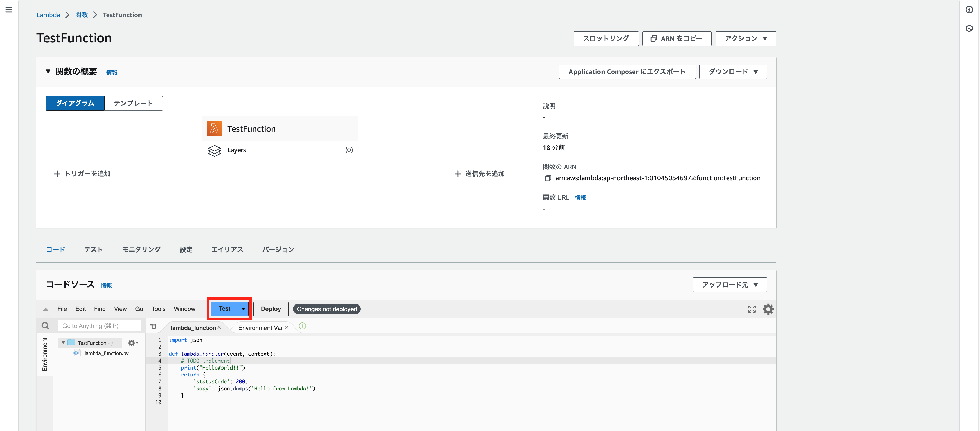The width and height of the screenshot is (980, 431).
Task: Switch to the モニタリング tab
Action: pyautogui.click(x=141, y=249)
